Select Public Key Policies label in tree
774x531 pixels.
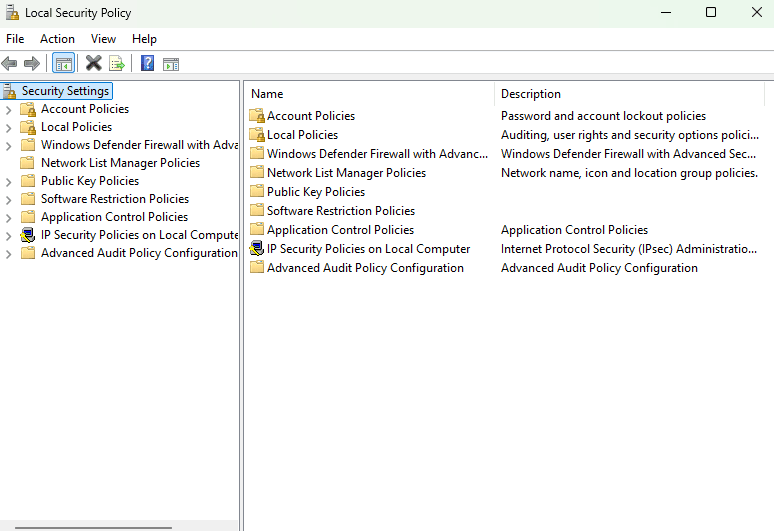tap(90, 181)
